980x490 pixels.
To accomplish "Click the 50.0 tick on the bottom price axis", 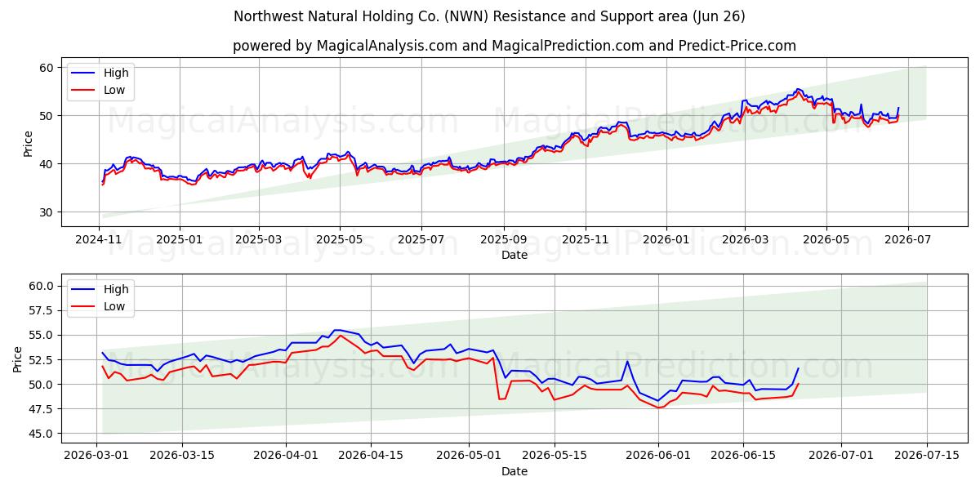I will point(42,385).
